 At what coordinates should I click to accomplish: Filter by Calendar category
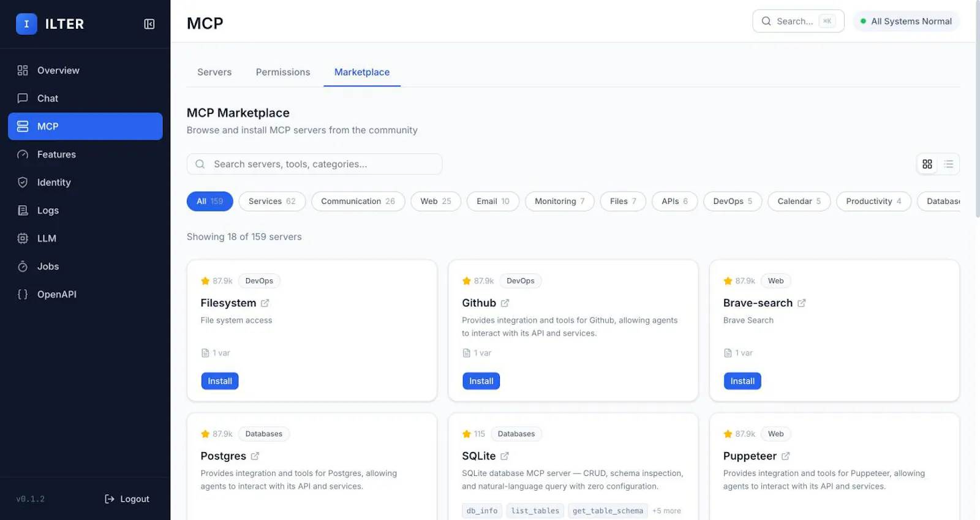799,202
